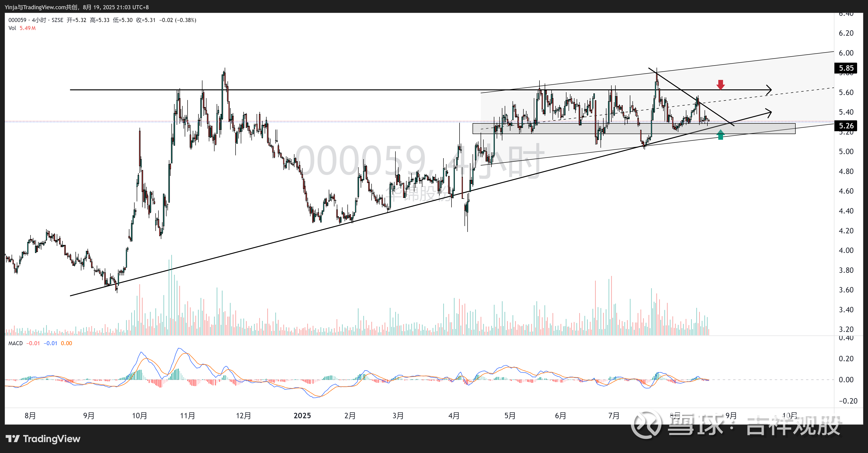Click the SZSE exchange label
The height and width of the screenshot is (453, 868).
pyautogui.click(x=57, y=20)
